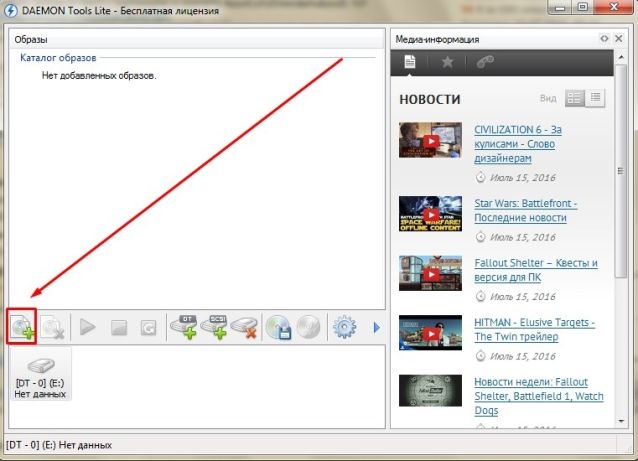Open the gamepad games tab
This screenshot has width=638, height=461.
click(x=485, y=62)
